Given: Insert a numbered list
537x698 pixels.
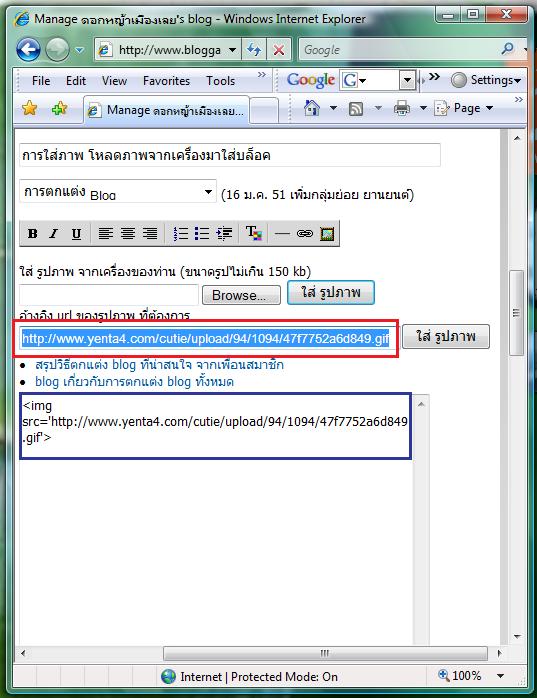Looking at the screenshot, I should (180, 233).
